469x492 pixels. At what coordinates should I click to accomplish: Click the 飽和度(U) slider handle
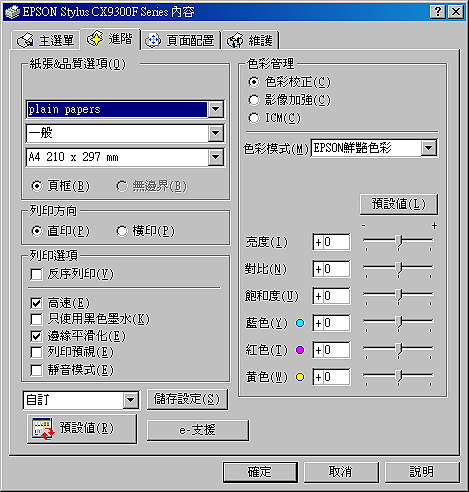(x=399, y=295)
